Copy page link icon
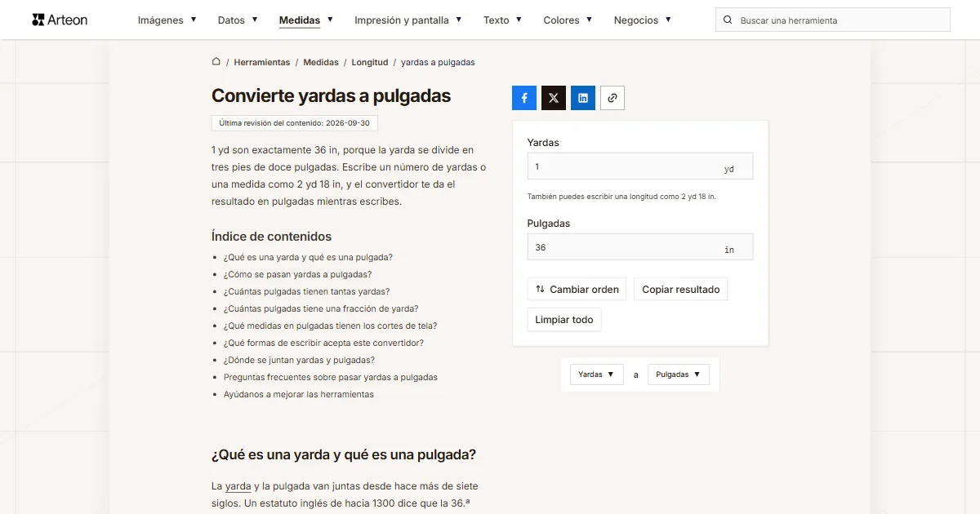The height and width of the screenshot is (514, 980). [x=612, y=98]
